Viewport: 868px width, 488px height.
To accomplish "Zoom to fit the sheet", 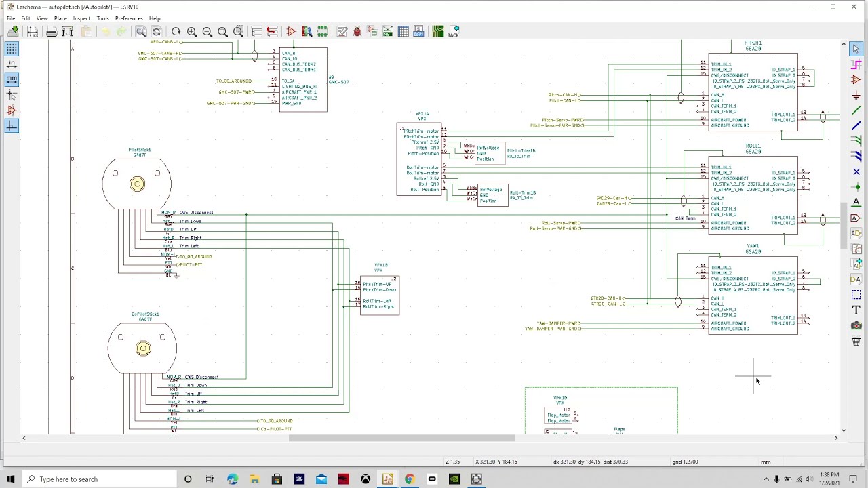I will point(222,31).
